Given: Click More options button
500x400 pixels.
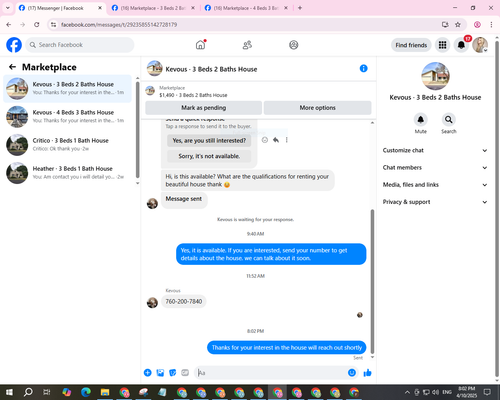Looking at the screenshot, I should tap(317, 108).
